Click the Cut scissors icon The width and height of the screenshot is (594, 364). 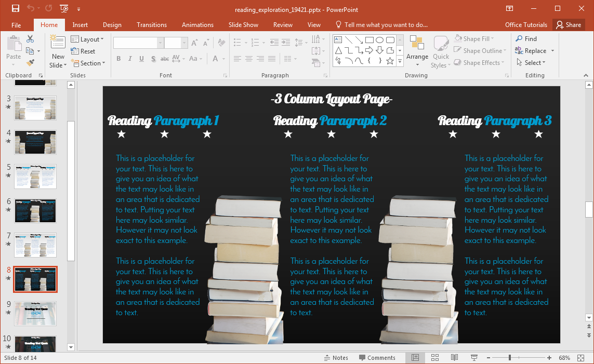pos(30,39)
